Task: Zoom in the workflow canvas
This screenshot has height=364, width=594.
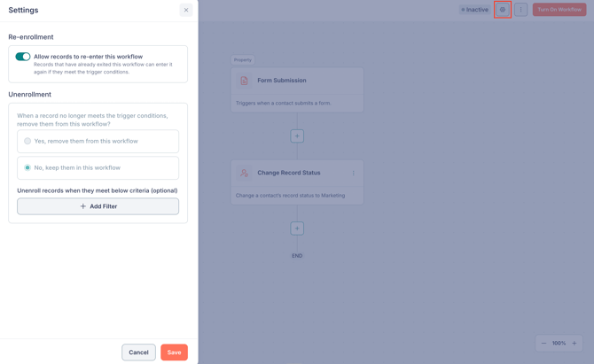Action: point(574,344)
